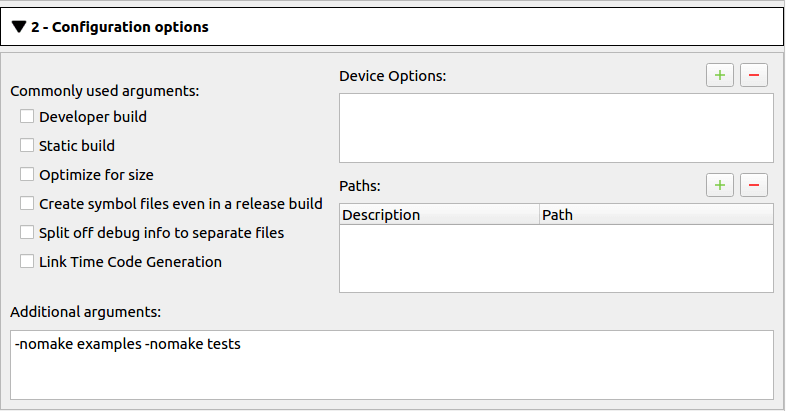Turn on Link Time Code Generation
Viewport: 786px width, 411px height.
[27, 261]
